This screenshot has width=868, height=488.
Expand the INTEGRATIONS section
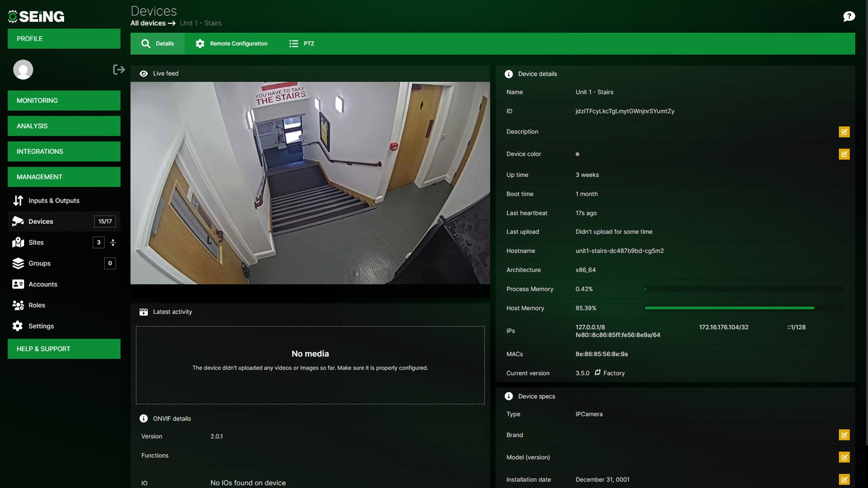64,152
